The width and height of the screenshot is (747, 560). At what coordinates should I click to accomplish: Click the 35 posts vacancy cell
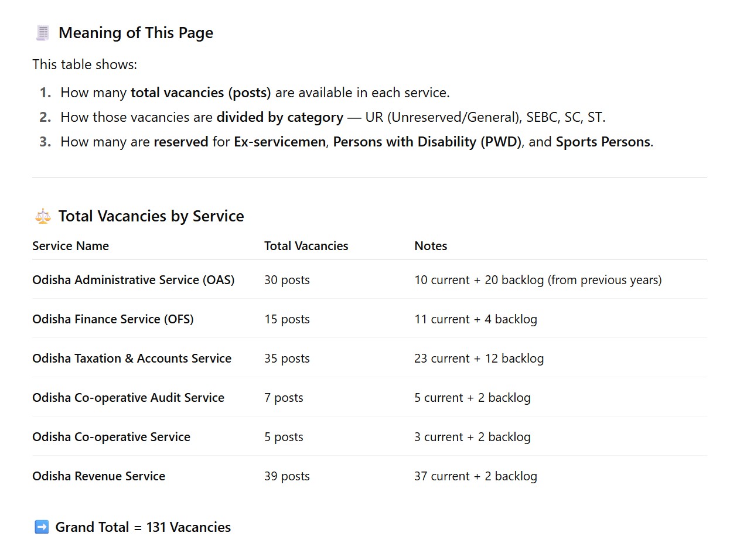point(286,358)
